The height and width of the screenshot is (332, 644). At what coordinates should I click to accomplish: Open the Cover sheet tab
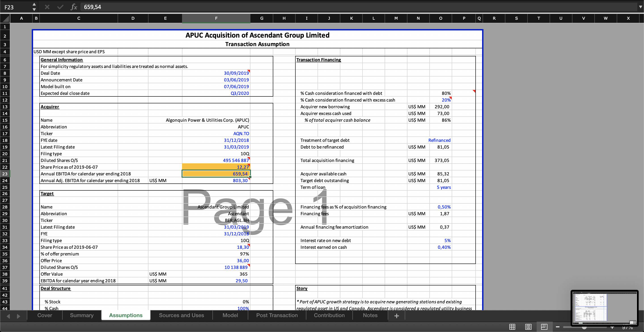(x=45, y=315)
